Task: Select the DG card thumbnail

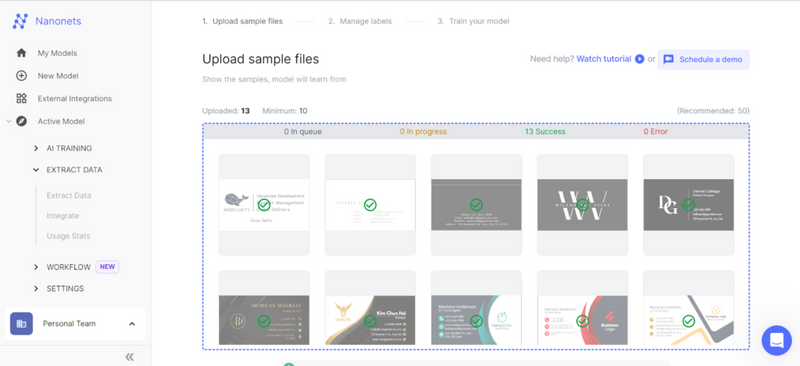Action: (x=689, y=205)
